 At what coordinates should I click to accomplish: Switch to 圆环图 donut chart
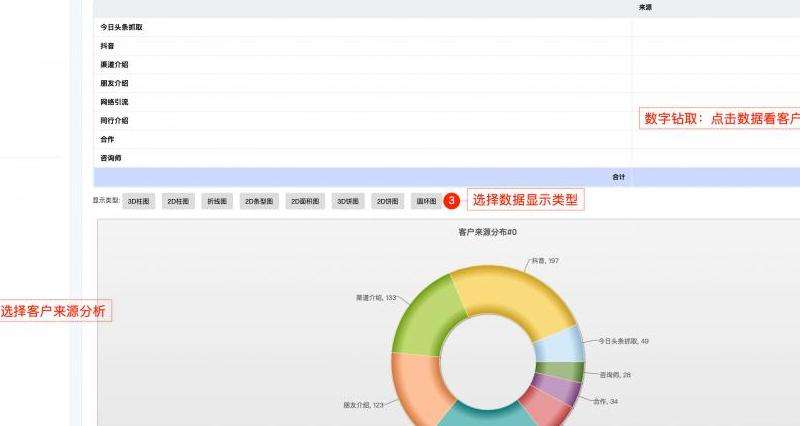pos(426,201)
